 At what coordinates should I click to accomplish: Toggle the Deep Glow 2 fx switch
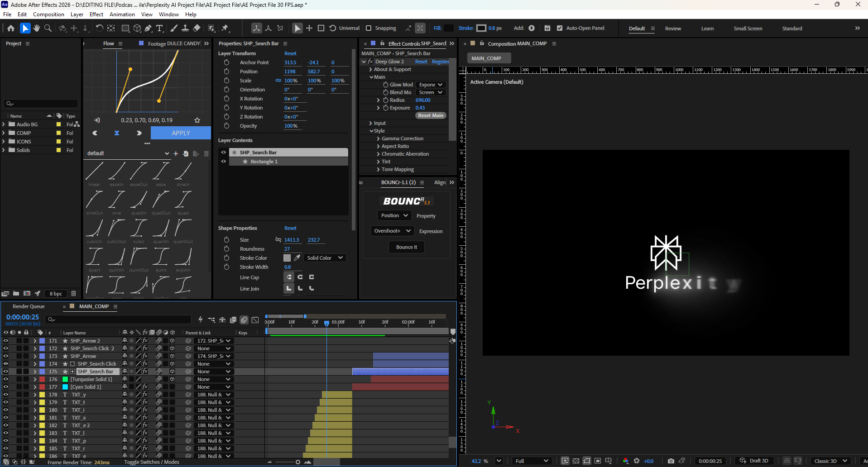[370, 62]
